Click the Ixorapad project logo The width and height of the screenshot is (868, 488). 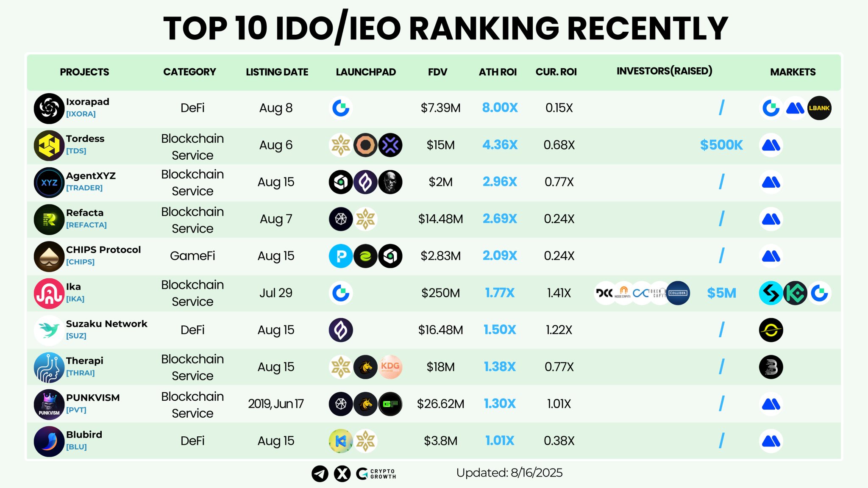coord(49,108)
